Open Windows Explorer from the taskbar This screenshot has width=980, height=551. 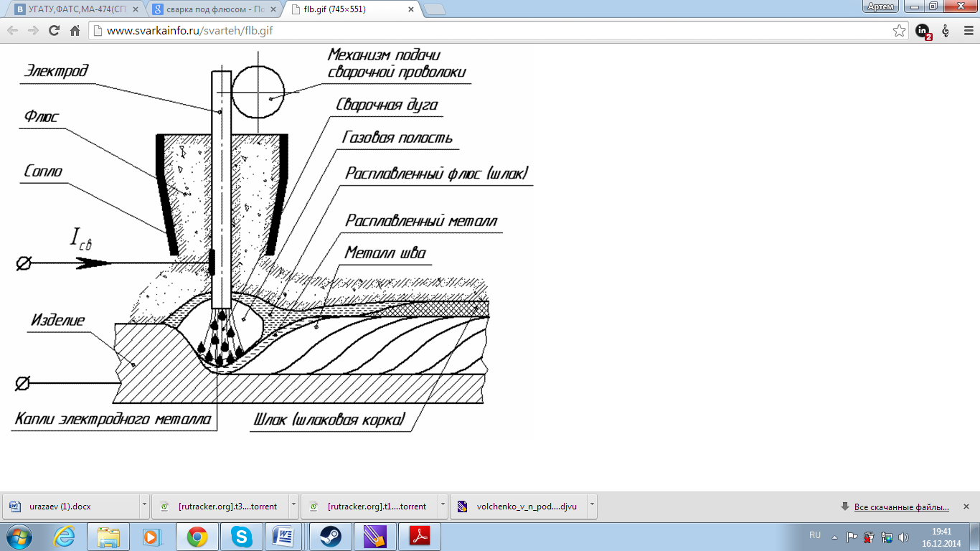click(x=108, y=536)
